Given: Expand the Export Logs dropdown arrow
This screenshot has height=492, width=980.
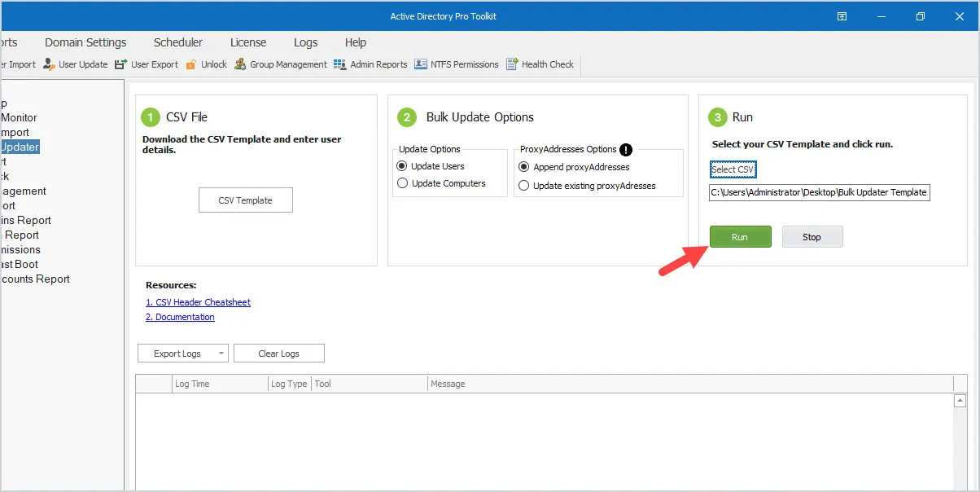Looking at the screenshot, I should pyautogui.click(x=221, y=354).
